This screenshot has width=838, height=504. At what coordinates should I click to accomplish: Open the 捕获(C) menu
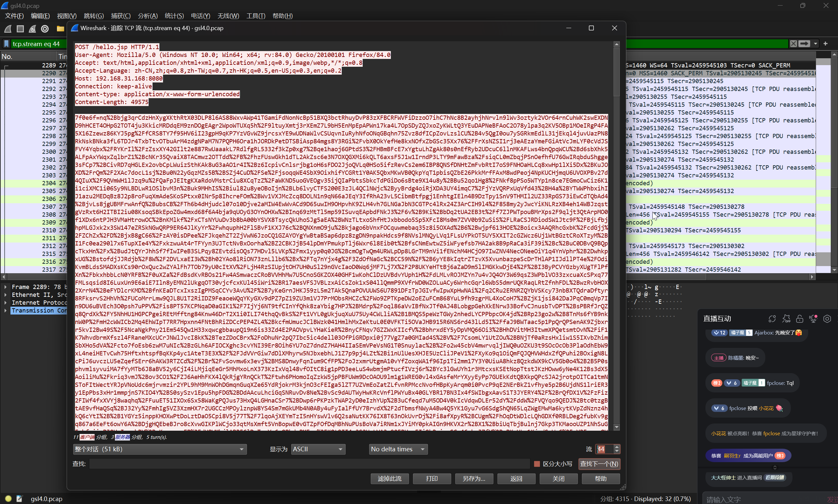120,16
